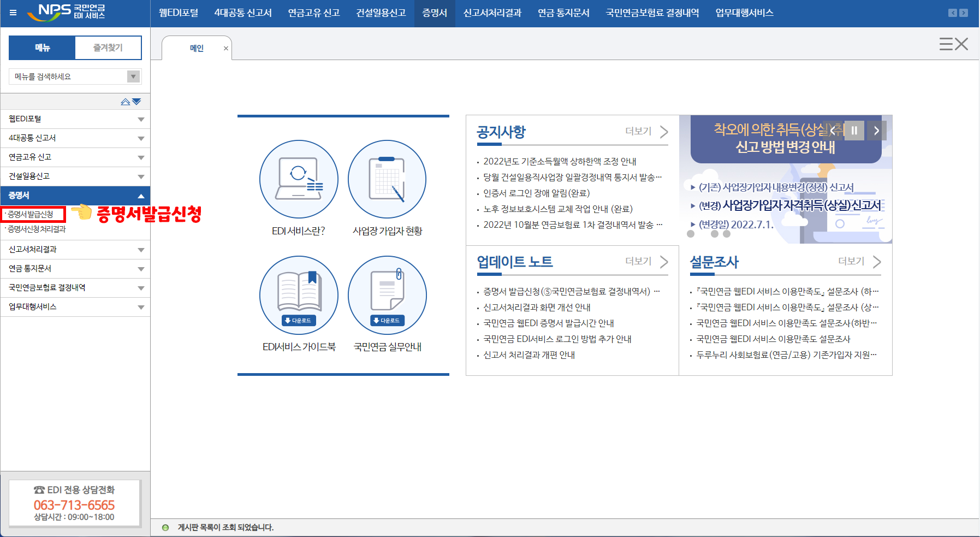Image resolution: width=980 pixels, height=537 pixels.
Task: Collapse the 증명서 side menu section
Action: [x=75, y=196]
